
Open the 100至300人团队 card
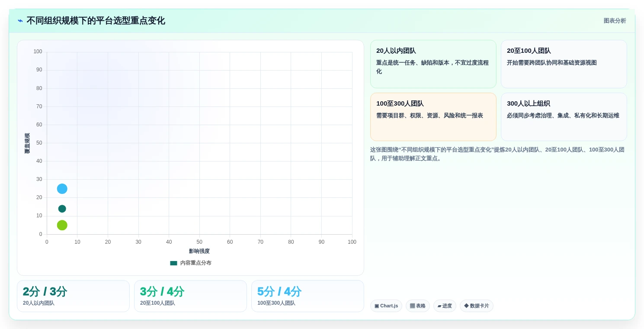click(433, 117)
